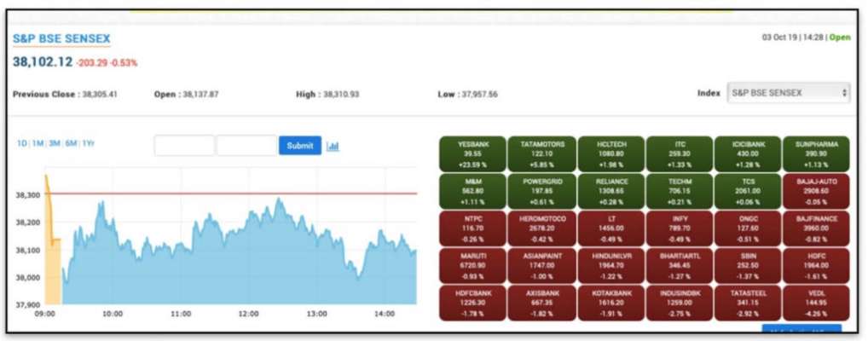The image size is (868, 341).
Task: Open the YESBANK stock tile
Action: click(473, 154)
